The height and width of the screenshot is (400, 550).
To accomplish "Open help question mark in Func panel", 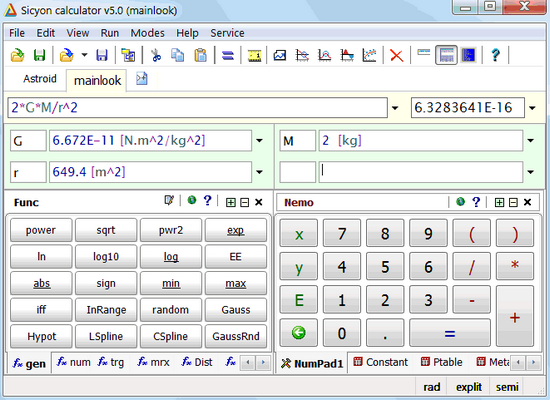I will (208, 201).
